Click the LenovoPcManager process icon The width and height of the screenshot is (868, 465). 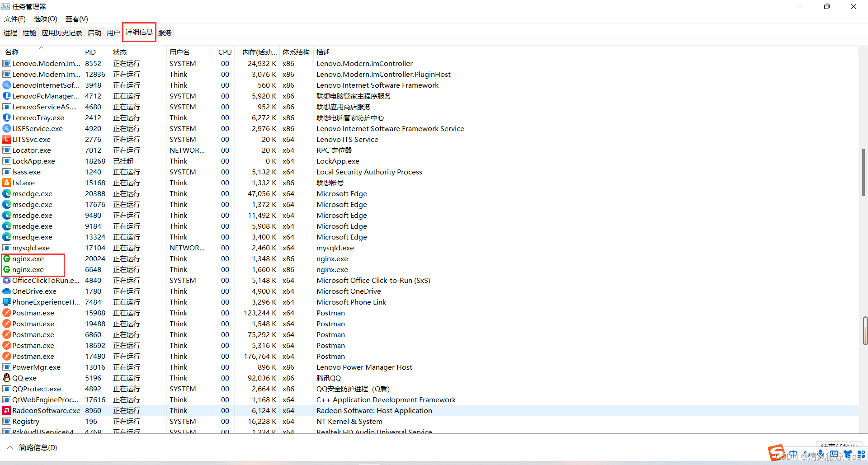7,96
